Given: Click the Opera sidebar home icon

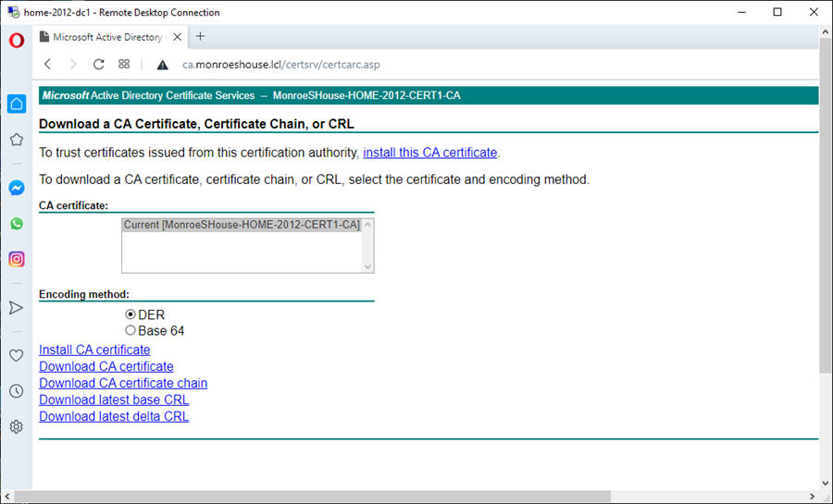Looking at the screenshot, I should [17, 104].
